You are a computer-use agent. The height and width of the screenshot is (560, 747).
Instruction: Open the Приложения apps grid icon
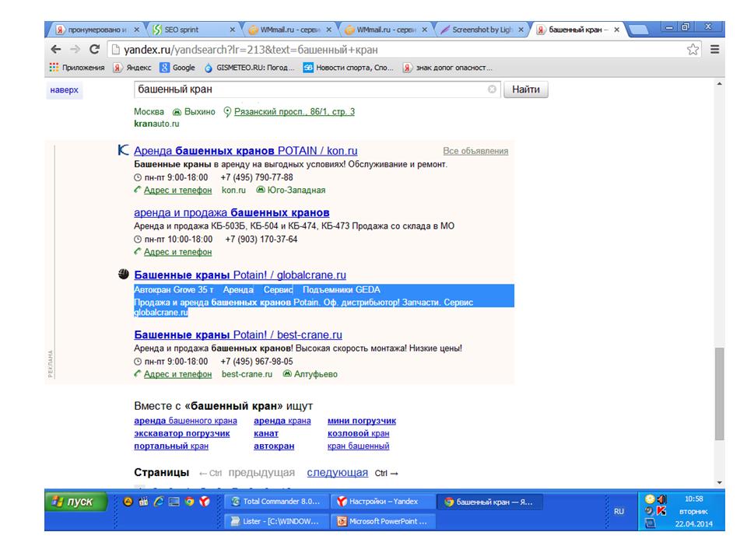tap(54, 68)
